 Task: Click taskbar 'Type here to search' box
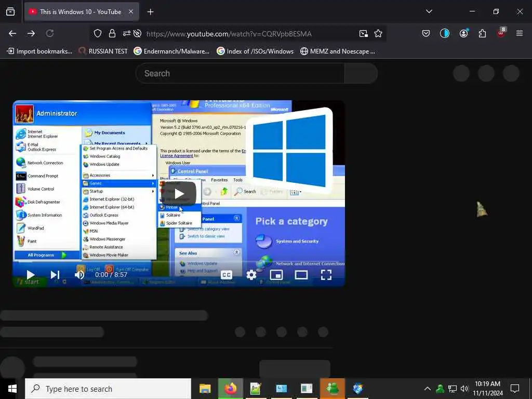coord(108,389)
